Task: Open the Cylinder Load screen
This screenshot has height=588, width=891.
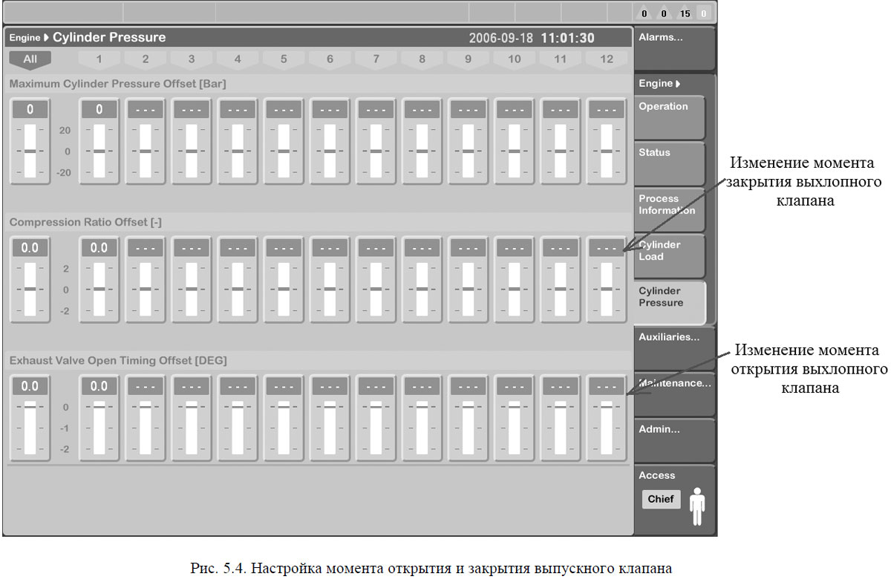Action: pos(670,255)
